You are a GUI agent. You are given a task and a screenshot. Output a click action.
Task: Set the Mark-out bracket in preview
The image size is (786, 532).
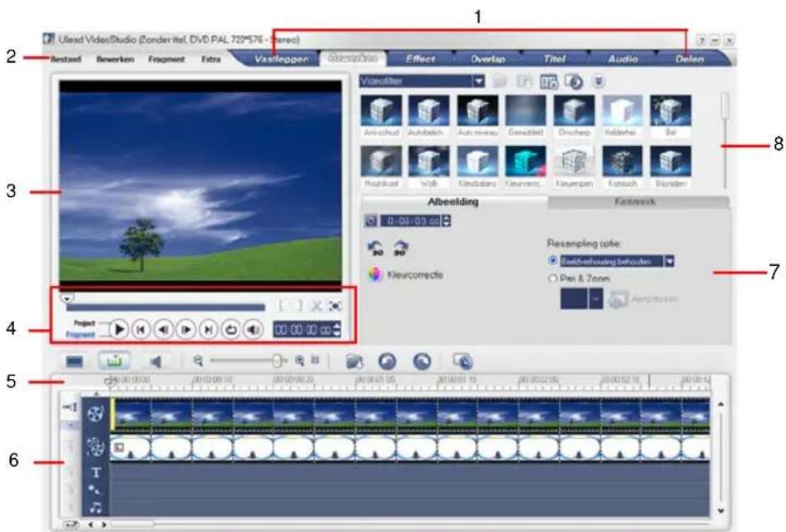click(299, 306)
